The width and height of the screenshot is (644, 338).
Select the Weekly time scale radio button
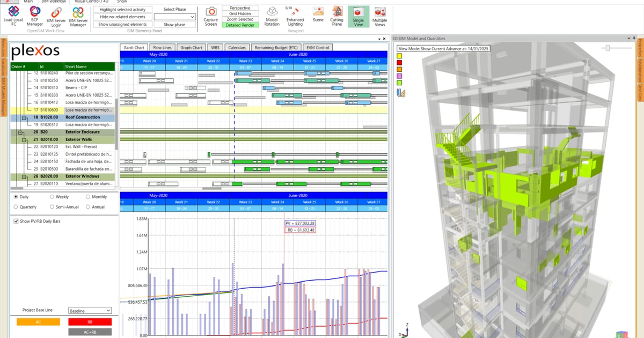click(51, 197)
